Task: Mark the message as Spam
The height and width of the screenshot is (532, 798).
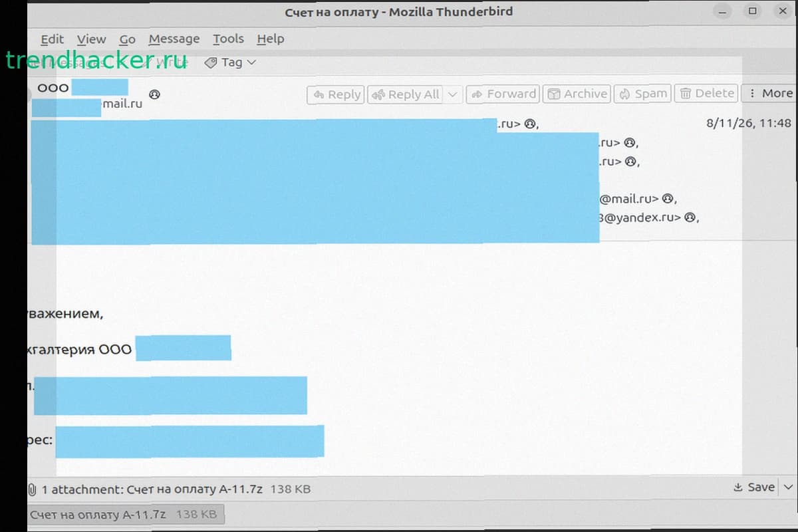Action: [642, 94]
